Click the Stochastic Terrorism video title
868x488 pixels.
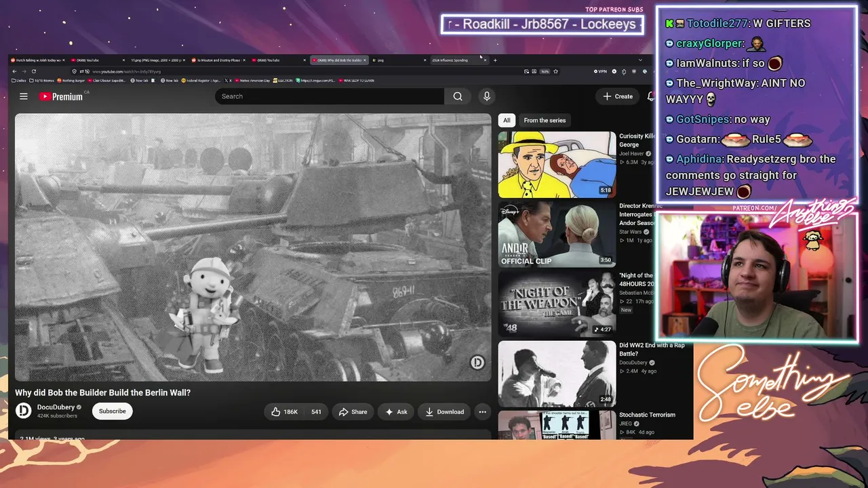(x=647, y=415)
